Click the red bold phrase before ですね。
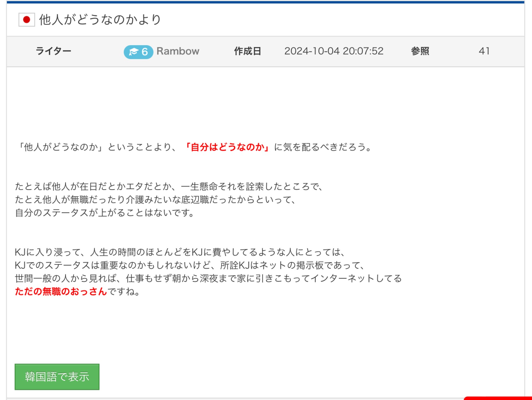The height and width of the screenshot is (400, 532). (x=61, y=292)
